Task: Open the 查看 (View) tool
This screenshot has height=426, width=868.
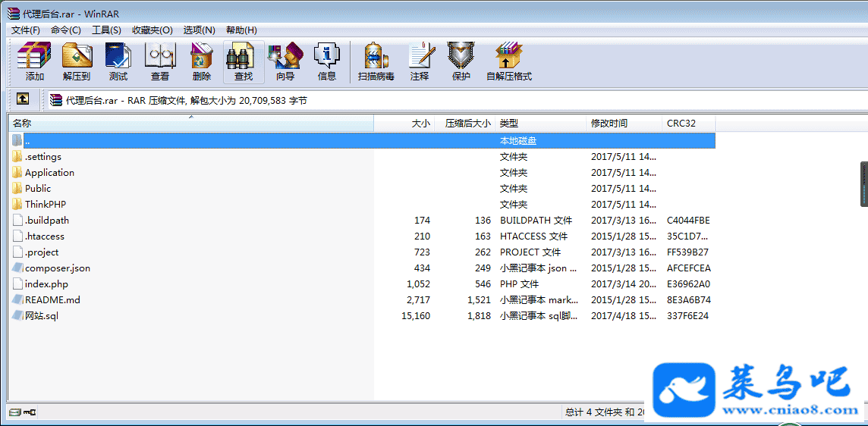Action: 160,61
